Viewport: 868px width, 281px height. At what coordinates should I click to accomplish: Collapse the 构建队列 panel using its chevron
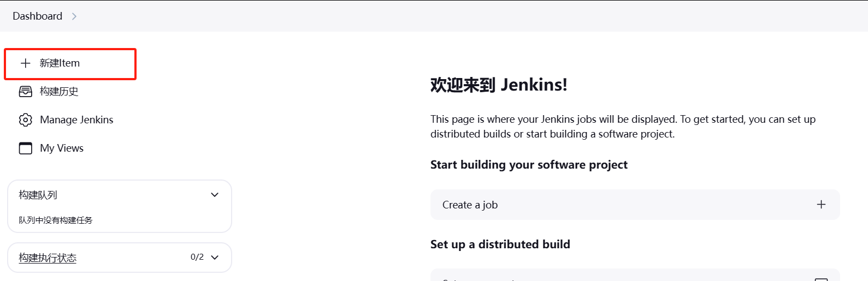pyautogui.click(x=215, y=195)
